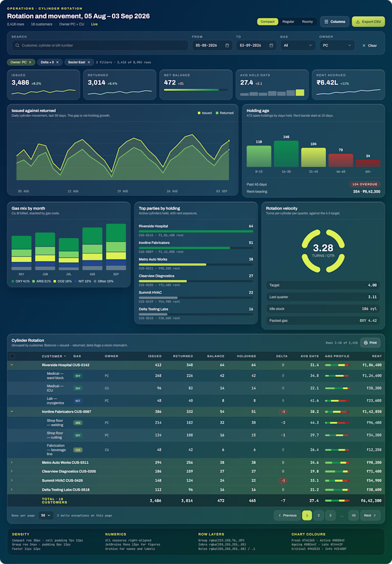The height and width of the screenshot is (564, 392).
Task: Click the download icon on Export CSV
Action: pyautogui.click(x=358, y=22)
